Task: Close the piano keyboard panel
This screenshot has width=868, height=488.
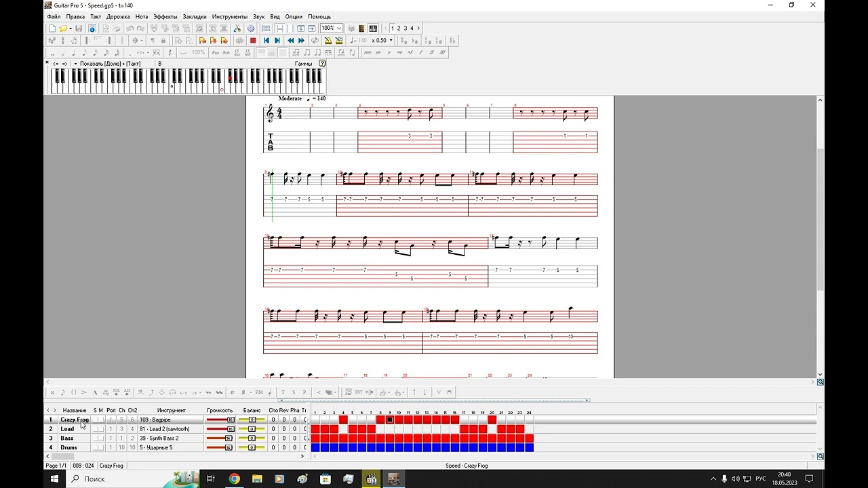Action: click(47, 63)
